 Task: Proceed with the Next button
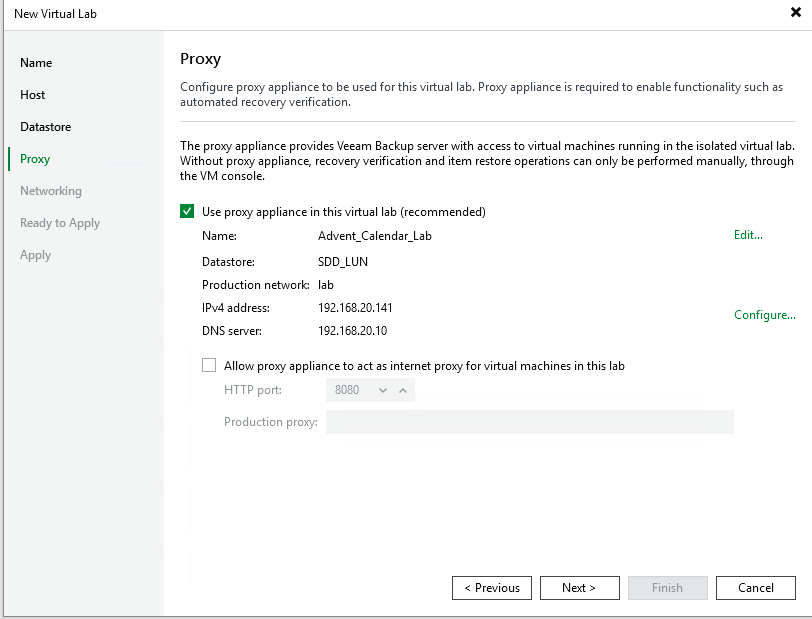click(579, 588)
